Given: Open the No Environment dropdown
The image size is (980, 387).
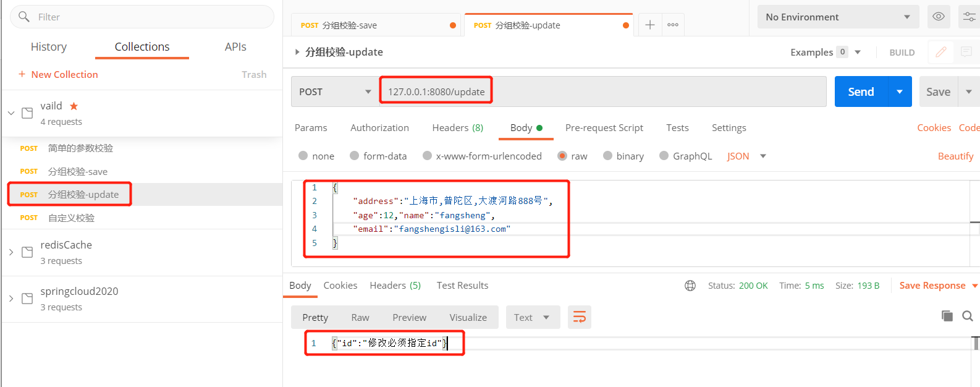Looking at the screenshot, I should 838,17.
